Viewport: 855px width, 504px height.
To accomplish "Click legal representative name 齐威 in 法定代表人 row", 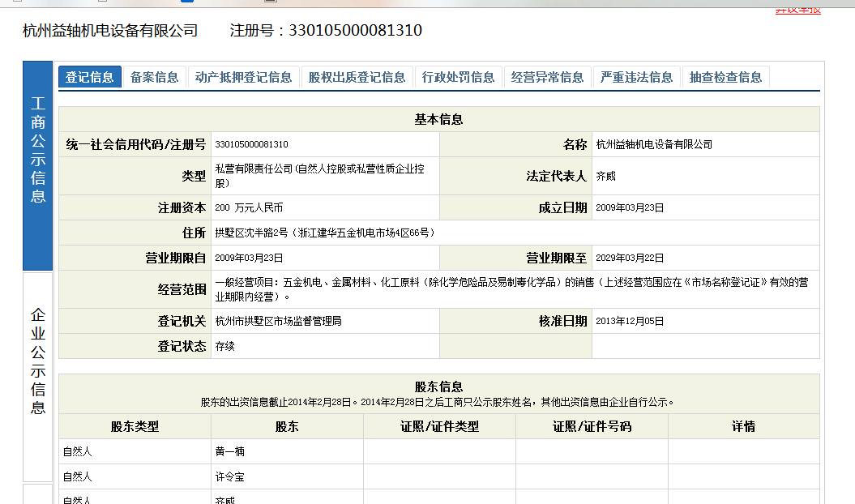I will pyautogui.click(x=605, y=176).
